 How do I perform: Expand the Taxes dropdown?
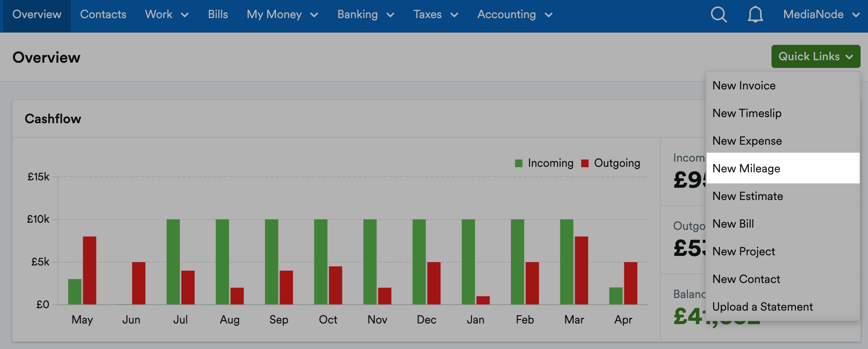pyautogui.click(x=435, y=15)
